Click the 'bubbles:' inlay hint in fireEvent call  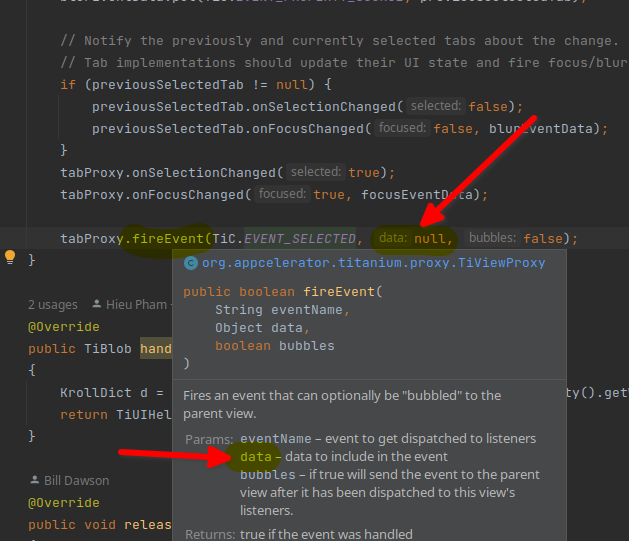(x=492, y=238)
